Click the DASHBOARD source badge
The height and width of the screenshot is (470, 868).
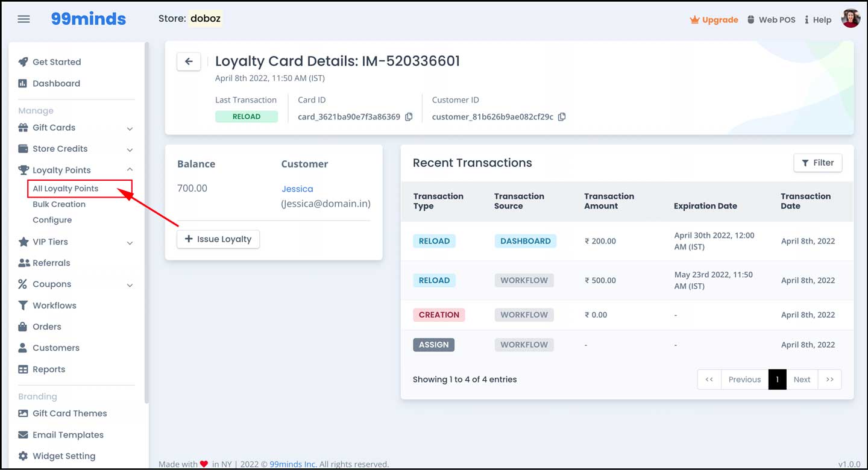point(526,241)
